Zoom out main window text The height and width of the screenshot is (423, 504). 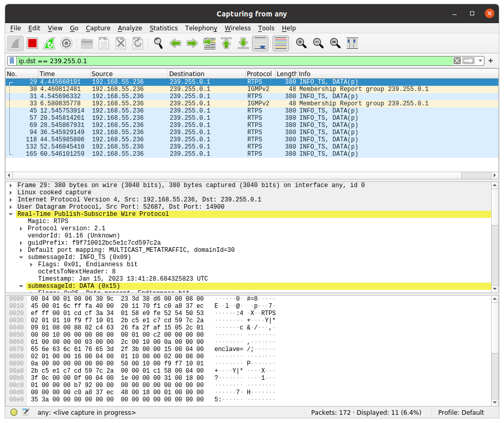pyautogui.click(x=318, y=43)
